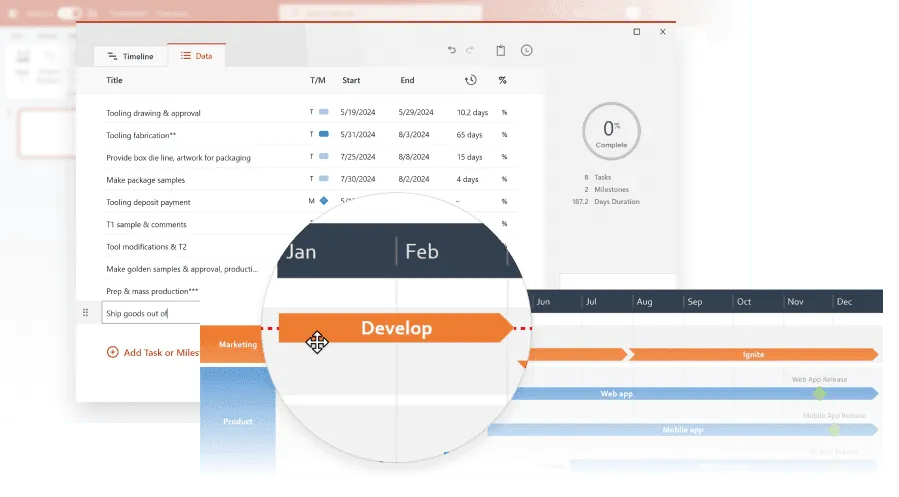Select the Ignite task bar on timeline
Image resolution: width=899 pixels, height=497 pixels.
pos(752,354)
